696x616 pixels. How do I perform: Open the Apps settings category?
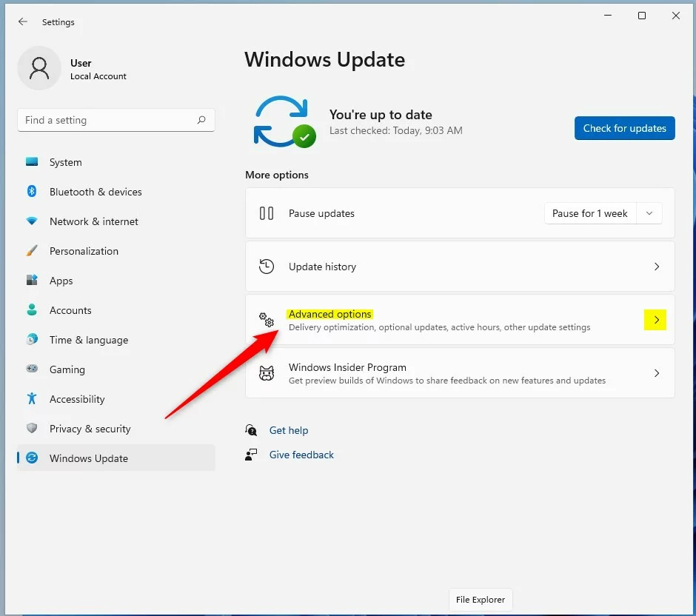(x=116, y=281)
